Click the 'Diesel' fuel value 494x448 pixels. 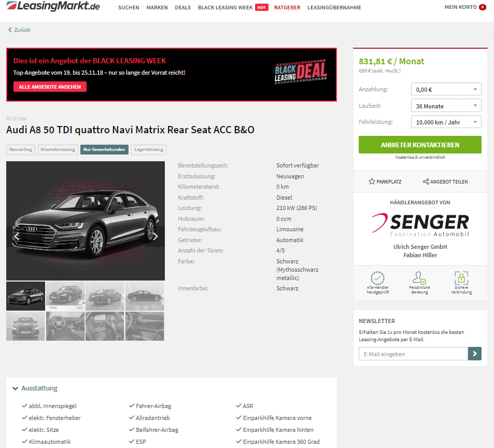coord(284,198)
